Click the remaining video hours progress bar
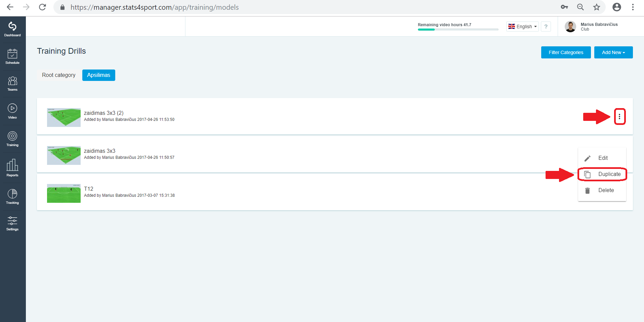Screen dimensions: 644x322 (x=458, y=30)
